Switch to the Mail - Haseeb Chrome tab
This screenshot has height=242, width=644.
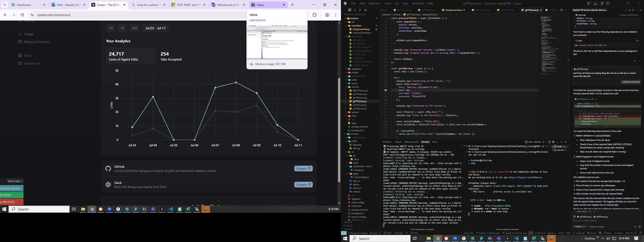(x=68, y=5)
